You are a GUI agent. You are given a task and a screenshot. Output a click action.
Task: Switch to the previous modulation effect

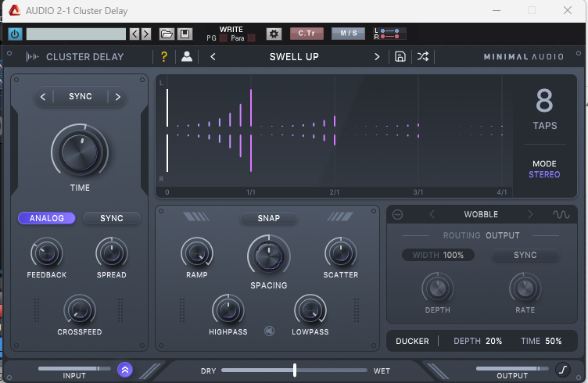[x=432, y=214]
